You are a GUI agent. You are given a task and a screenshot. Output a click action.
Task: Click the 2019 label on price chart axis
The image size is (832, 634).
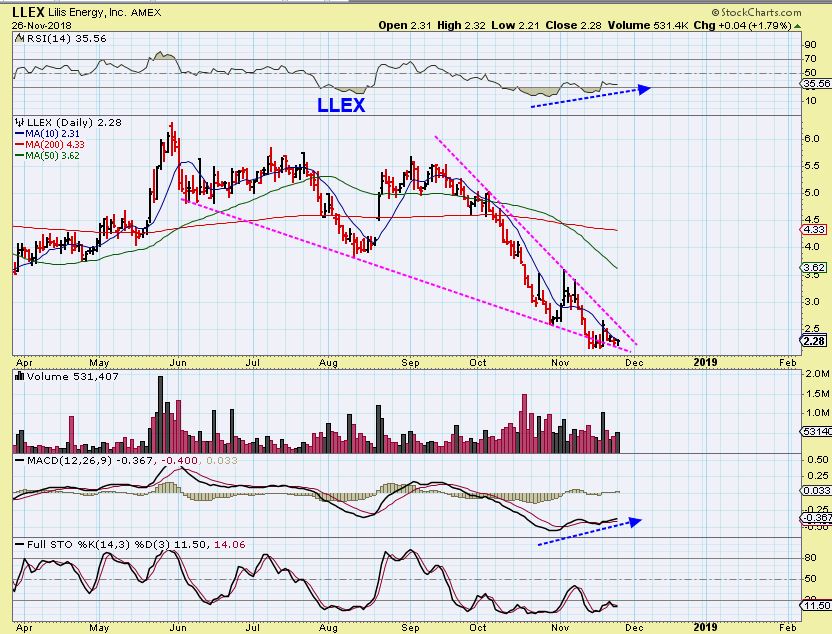point(705,362)
